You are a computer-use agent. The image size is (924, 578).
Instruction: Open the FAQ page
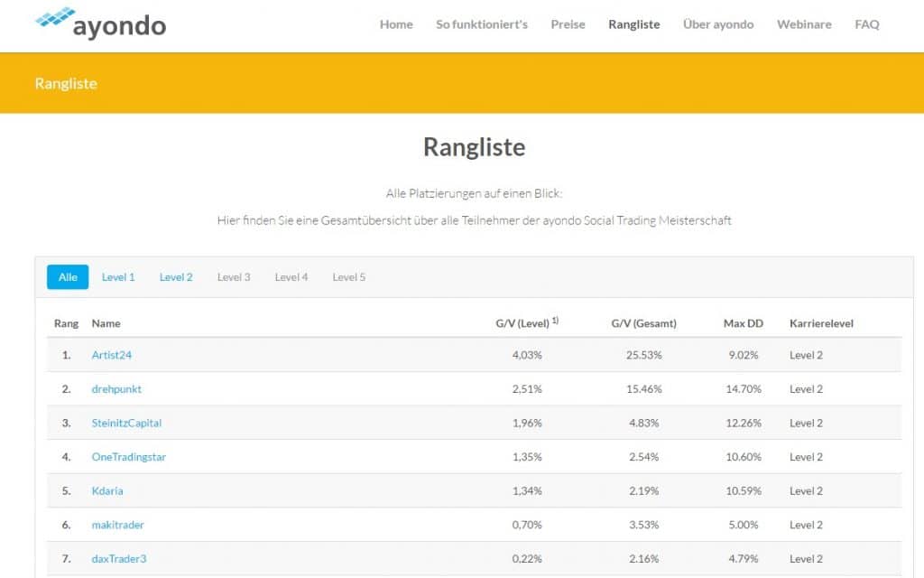tap(866, 24)
